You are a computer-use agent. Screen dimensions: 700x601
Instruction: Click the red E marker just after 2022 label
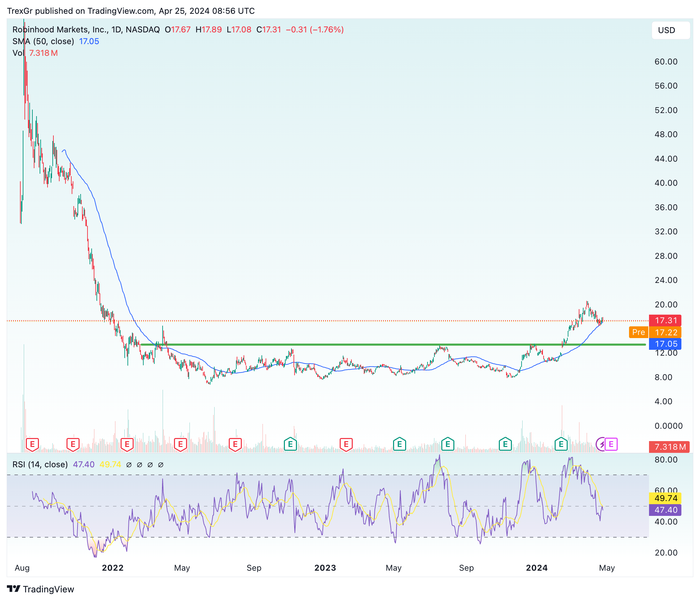(127, 444)
